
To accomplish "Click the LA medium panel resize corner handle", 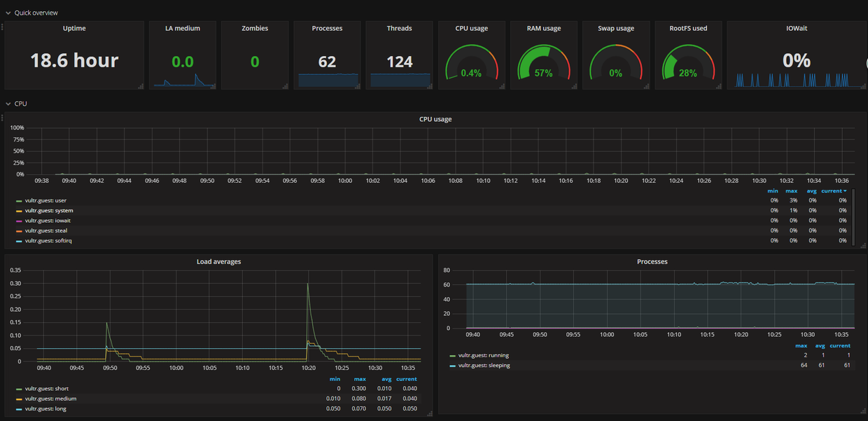I will tap(213, 86).
